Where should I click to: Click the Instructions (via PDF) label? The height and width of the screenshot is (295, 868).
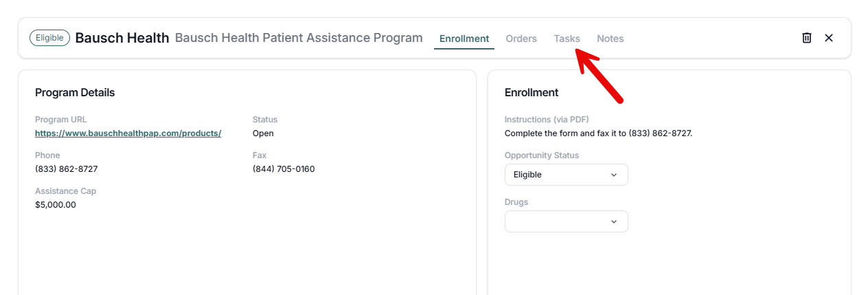(547, 120)
